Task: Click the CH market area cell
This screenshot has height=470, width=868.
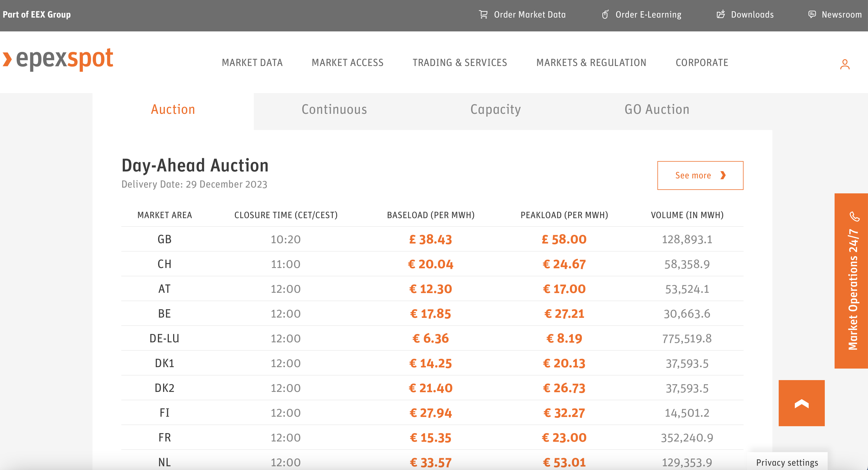Action: pos(164,264)
